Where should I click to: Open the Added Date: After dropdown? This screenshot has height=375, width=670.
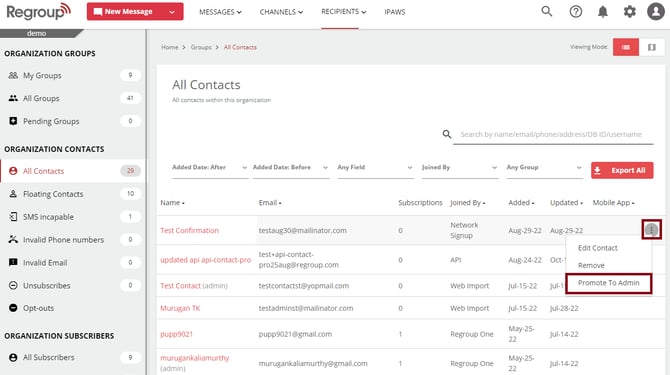[210, 167]
